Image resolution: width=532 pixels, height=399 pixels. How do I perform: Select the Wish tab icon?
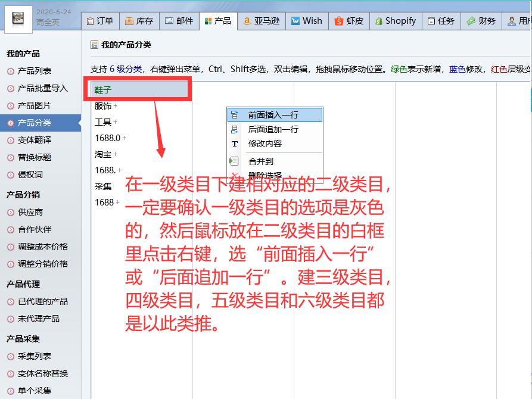(x=295, y=21)
